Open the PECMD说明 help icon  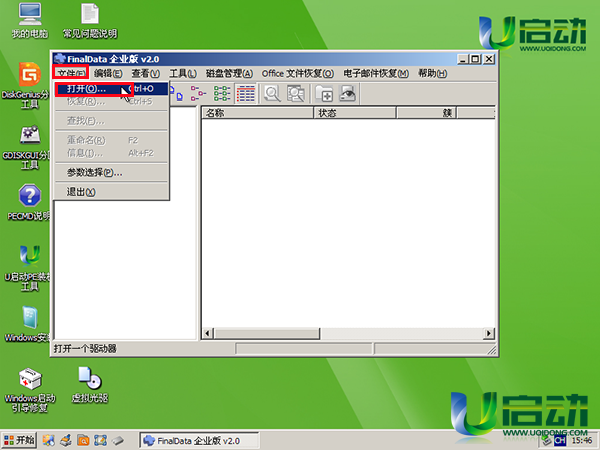29,202
